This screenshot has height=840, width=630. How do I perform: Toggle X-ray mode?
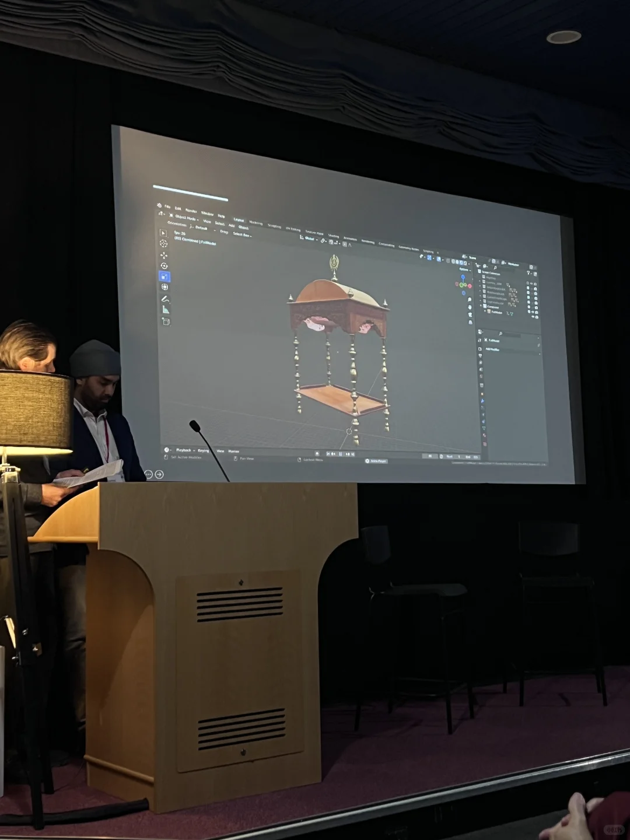448,261
